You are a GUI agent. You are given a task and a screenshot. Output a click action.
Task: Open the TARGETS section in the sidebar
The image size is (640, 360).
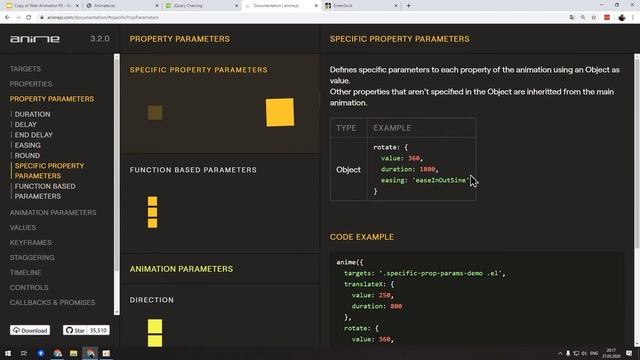point(25,69)
